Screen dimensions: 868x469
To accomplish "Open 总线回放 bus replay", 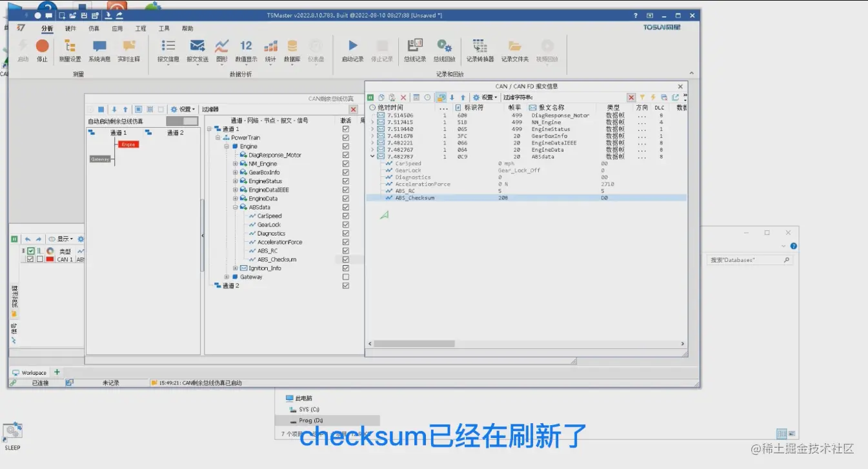I will coord(444,50).
